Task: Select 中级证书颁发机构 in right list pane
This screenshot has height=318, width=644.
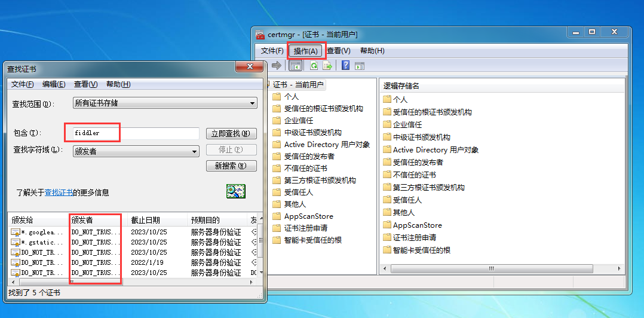Action: click(422, 137)
